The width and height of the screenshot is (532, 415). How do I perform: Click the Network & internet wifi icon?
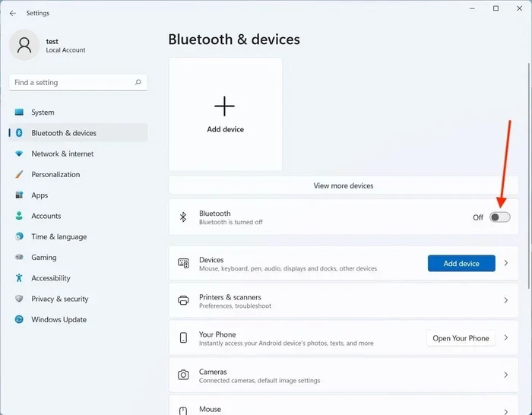[19, 154]
